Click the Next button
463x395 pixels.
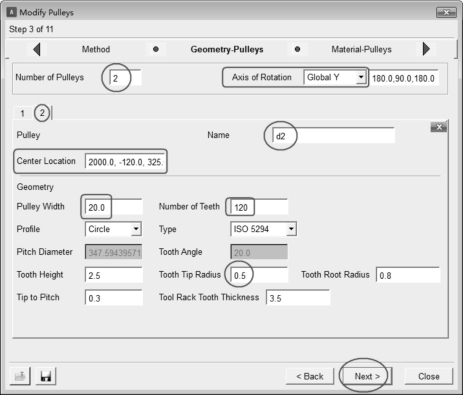pyautogui.click(x=367, y=377)
